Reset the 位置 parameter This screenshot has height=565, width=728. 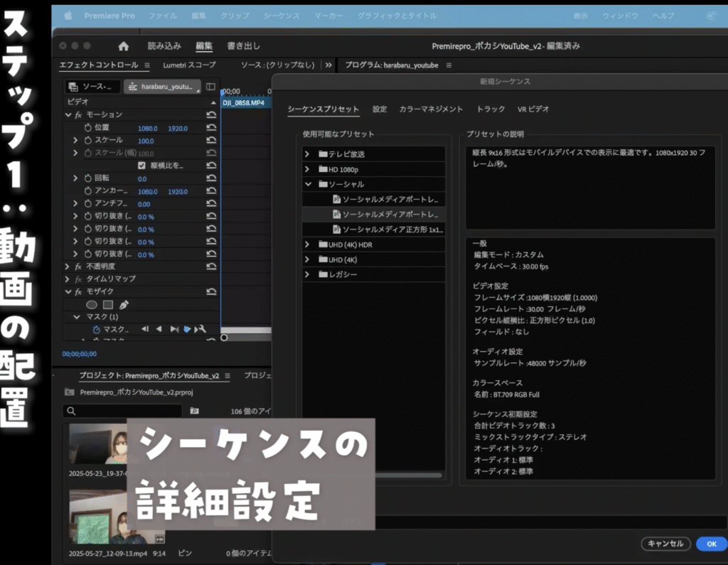click(x=211, y=128)
